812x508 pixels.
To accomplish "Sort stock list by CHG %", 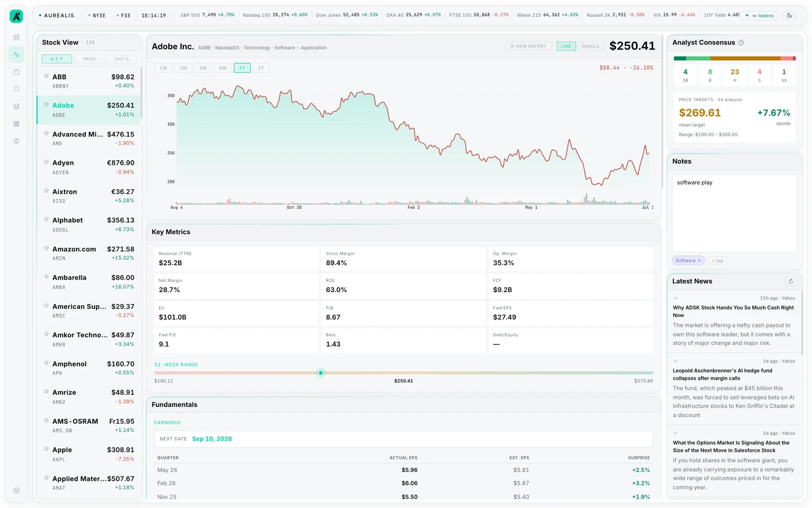I will [122, 59].
